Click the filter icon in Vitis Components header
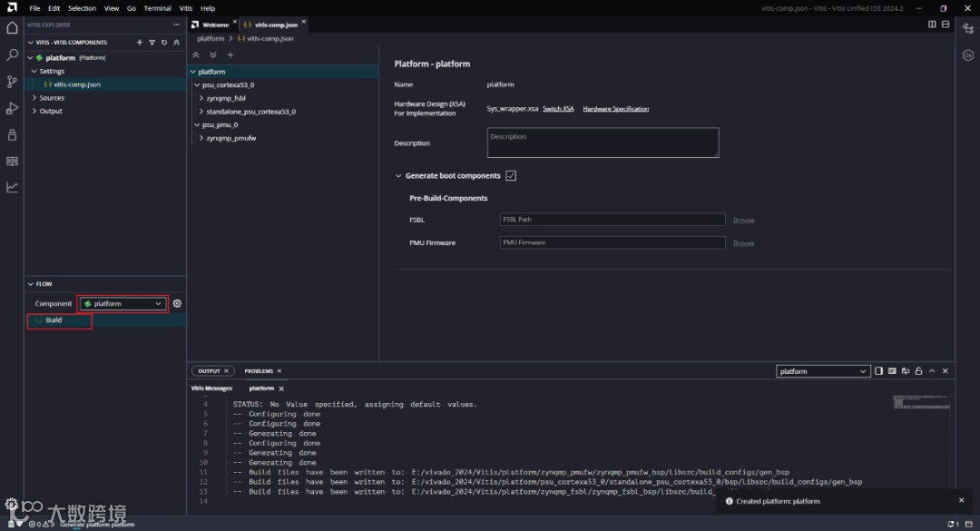The height and width of the screenshot is (531, 980). (152, 43)
